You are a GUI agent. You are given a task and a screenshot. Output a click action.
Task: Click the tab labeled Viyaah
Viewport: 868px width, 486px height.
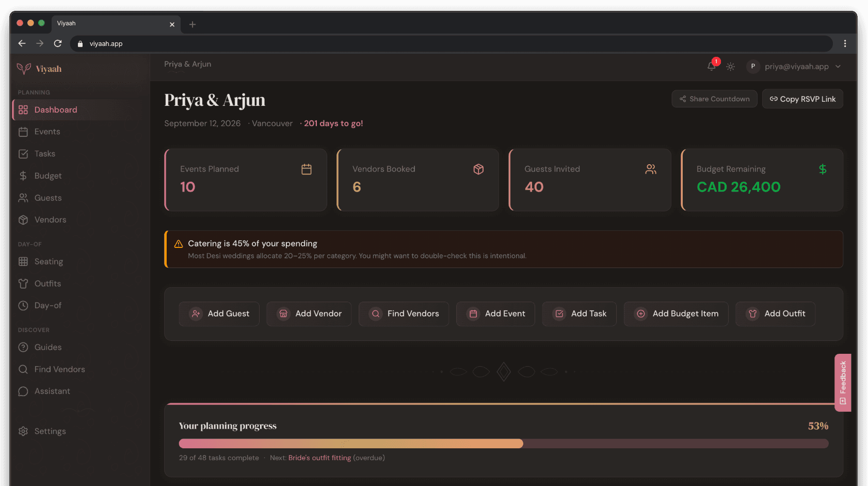pos(103,23)
